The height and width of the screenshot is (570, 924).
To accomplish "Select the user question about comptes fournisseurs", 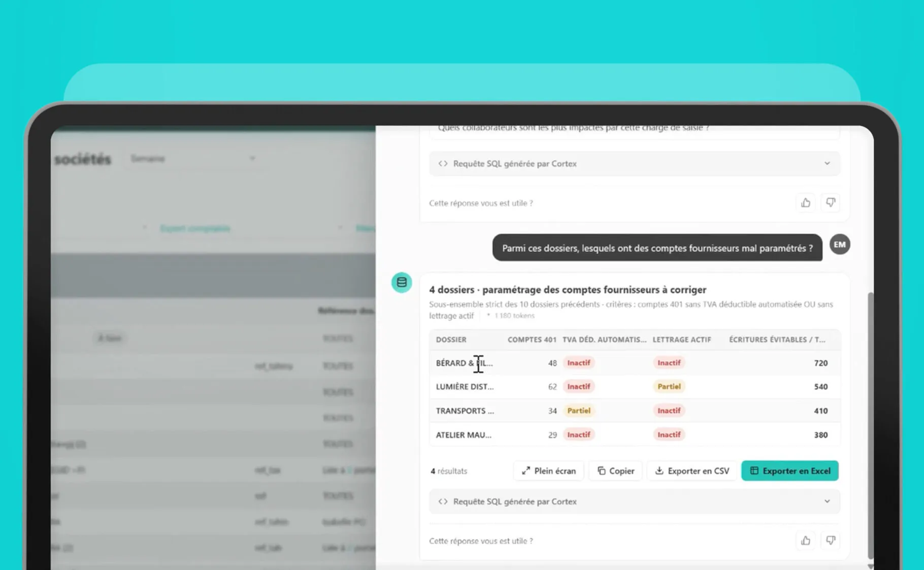I will 657,248.
